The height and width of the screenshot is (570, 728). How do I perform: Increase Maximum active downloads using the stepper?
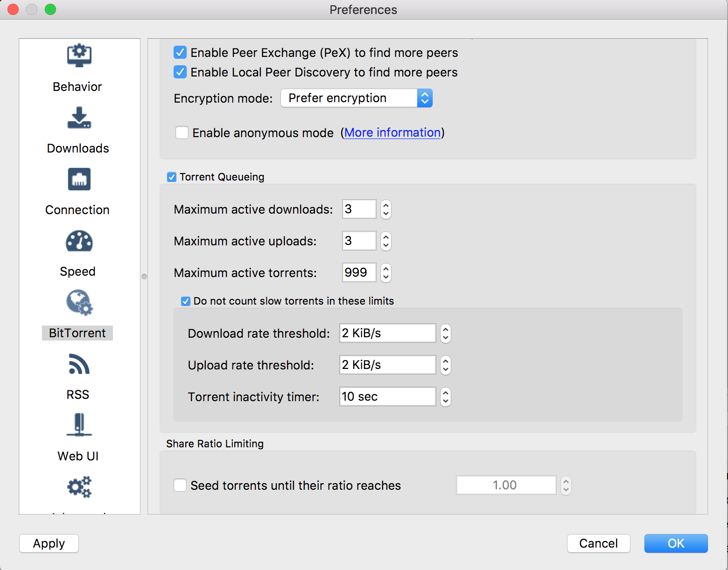tap(385, 206)
